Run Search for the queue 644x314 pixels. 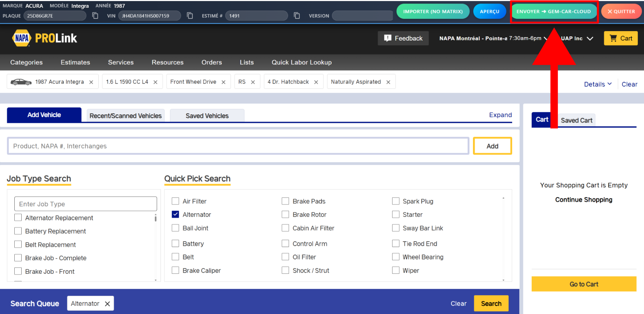coord(491,304)
